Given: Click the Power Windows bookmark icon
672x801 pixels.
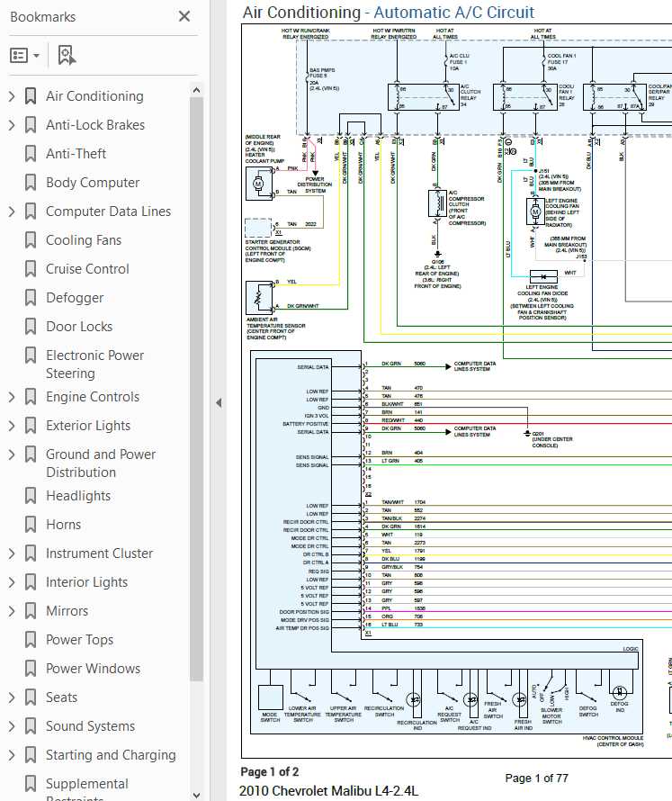Looking at the screenshot, I should [31, 668].
